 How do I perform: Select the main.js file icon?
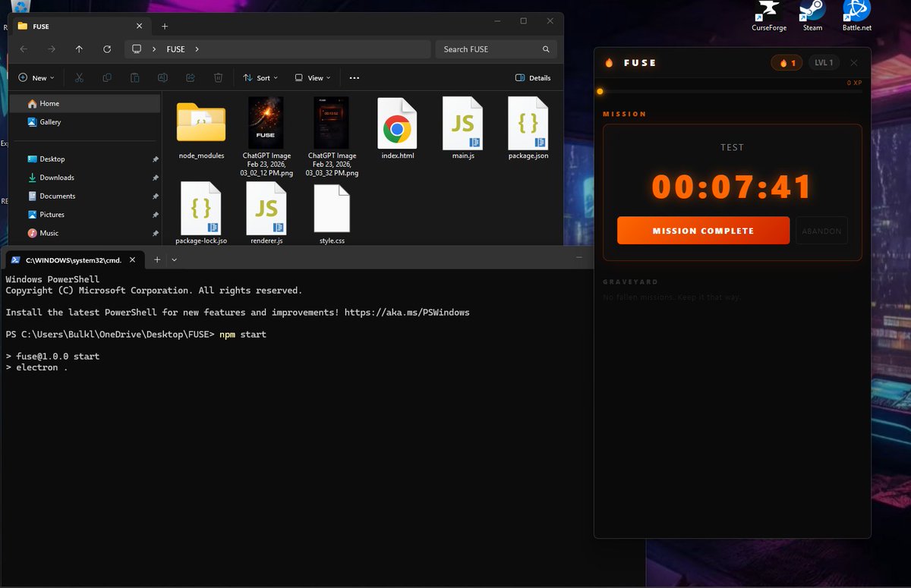(x=462, y=123)
